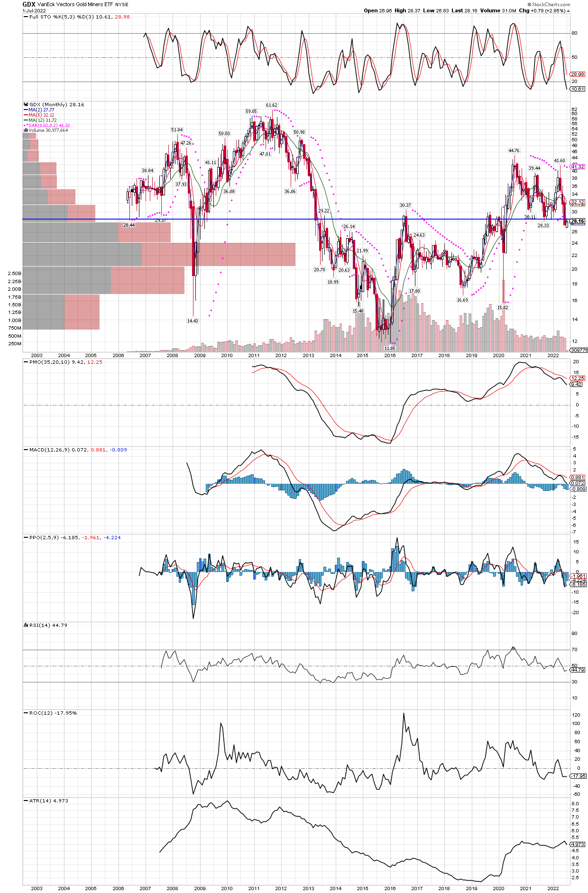588x893 pixels.
Task: Click the 0.881 MACD value tag
Action: 578,478
